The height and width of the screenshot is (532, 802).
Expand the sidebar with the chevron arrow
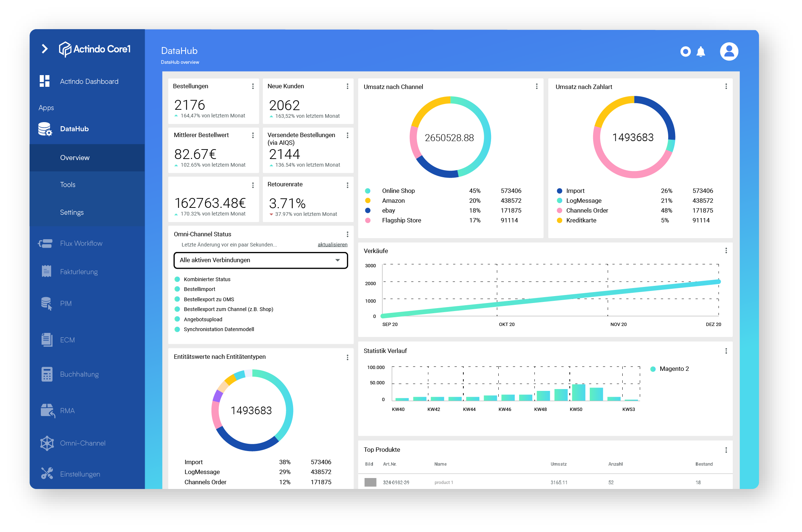[x=44, y=49]
